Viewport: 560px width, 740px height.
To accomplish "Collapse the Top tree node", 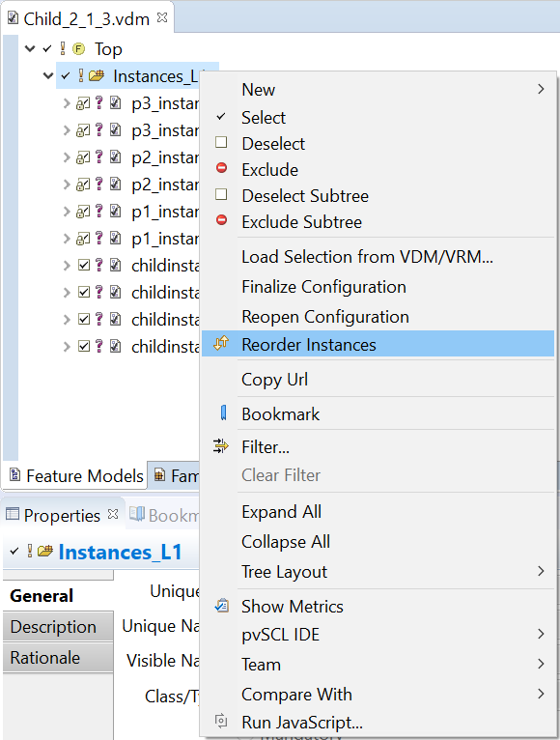I will [30, 48].
